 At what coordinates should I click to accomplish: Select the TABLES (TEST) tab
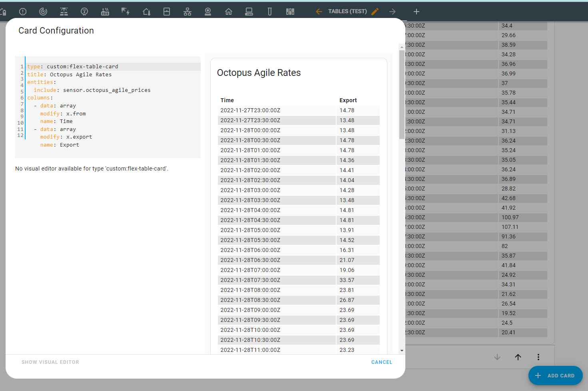pyautogui.click(x=347, y=12)
